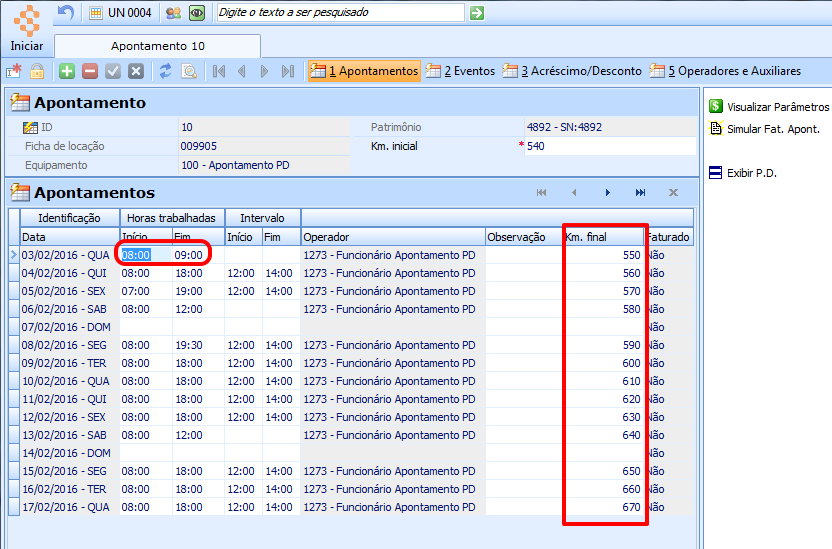Click the Observação column header
Viewport: 832px width, 549px height.
[524, 237]
